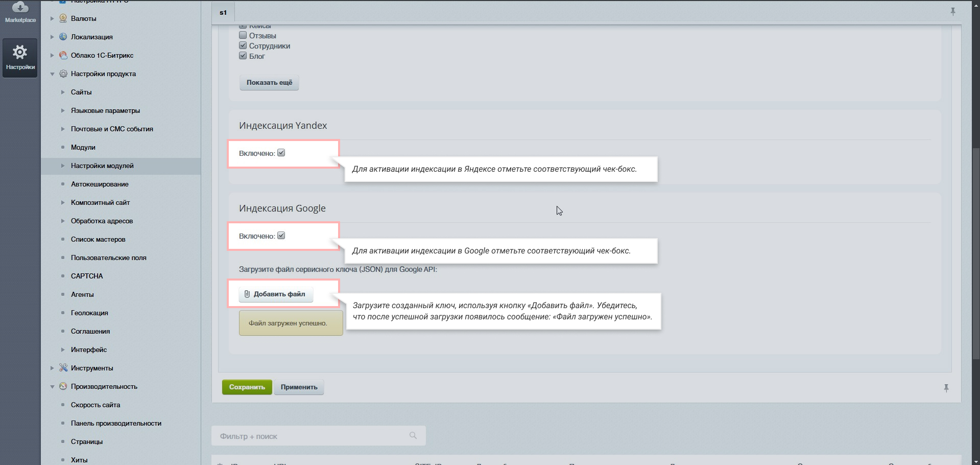The height and width of the screenshot is (465, 980).
Task: Click the pin icon beside the s1 tab
Action: pos(953,11)
